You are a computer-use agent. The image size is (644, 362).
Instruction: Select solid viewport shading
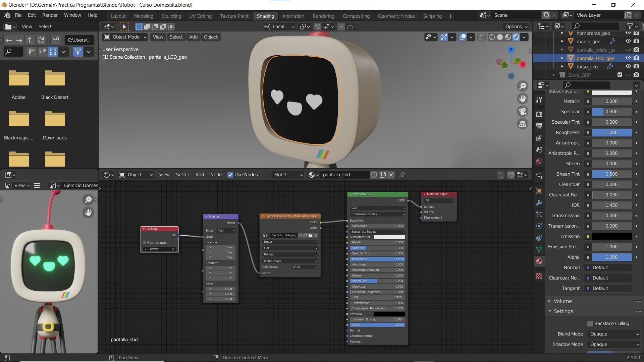point(500,37)
